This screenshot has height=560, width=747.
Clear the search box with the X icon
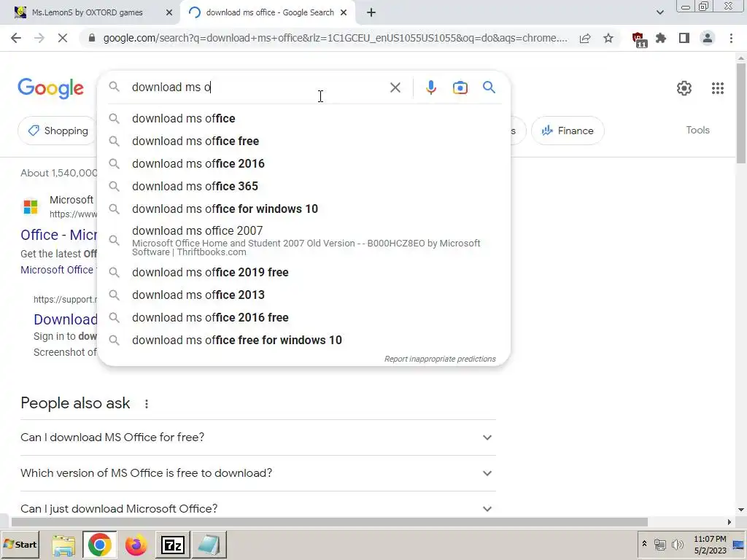tap(395, 87)
